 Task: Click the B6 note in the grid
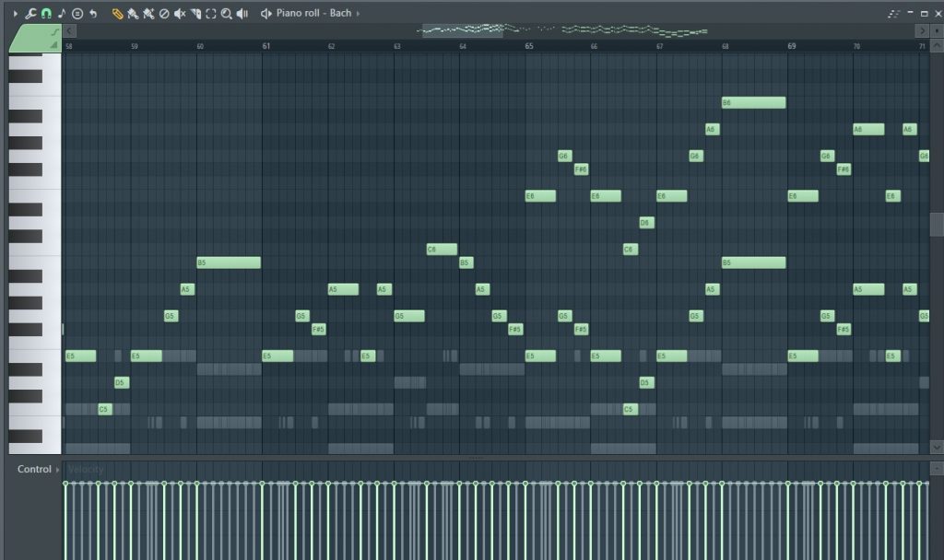click(753, 103)
